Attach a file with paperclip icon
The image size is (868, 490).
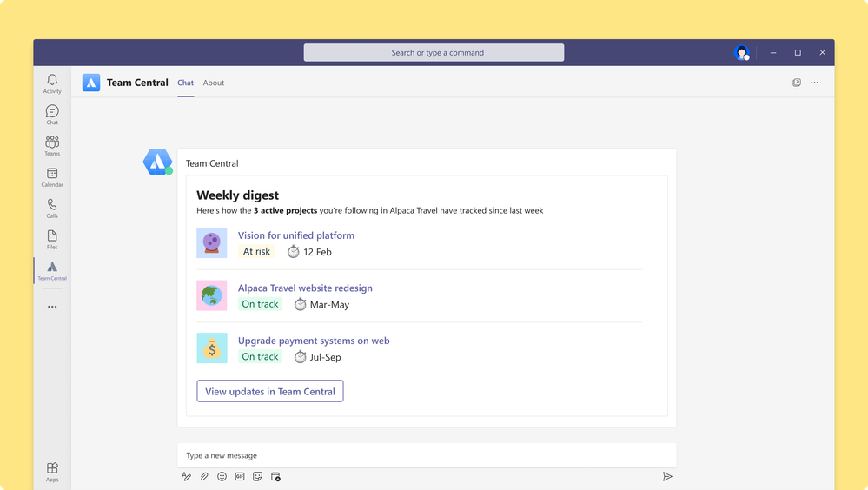click(x=204, y=477)
